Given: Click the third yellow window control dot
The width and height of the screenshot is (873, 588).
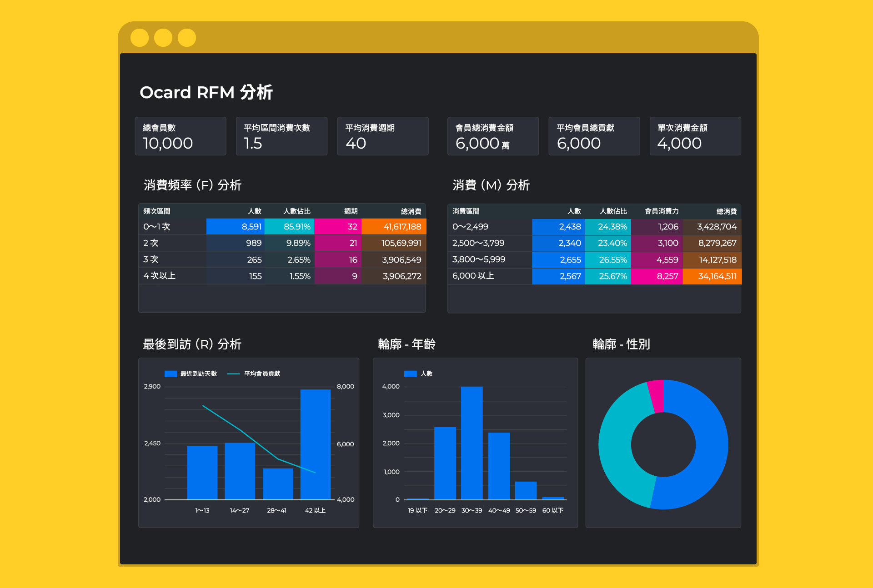Looking at the screenshot, I should click(x=187, y=38).
